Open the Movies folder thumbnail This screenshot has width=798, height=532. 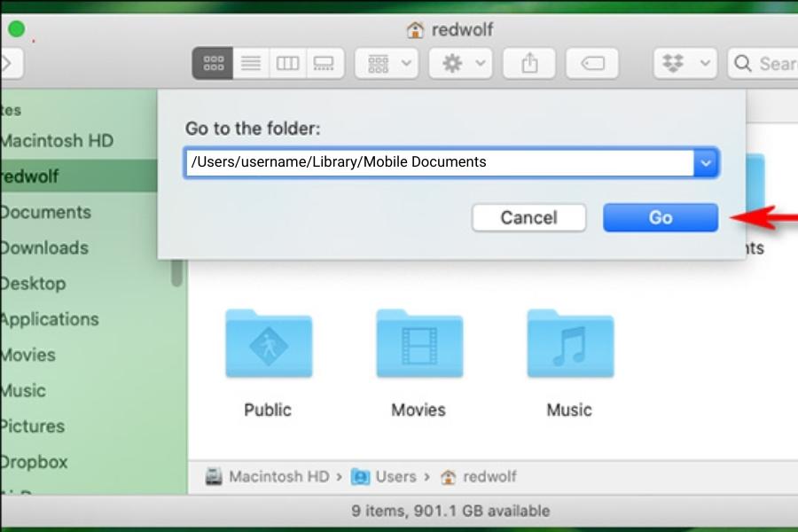419,344
